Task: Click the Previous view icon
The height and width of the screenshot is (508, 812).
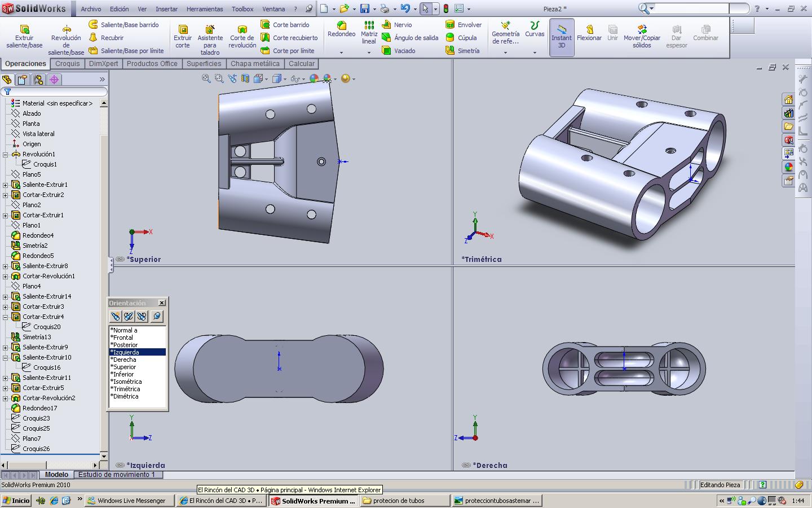Action: pyautogui.click(x=232, y=79)
